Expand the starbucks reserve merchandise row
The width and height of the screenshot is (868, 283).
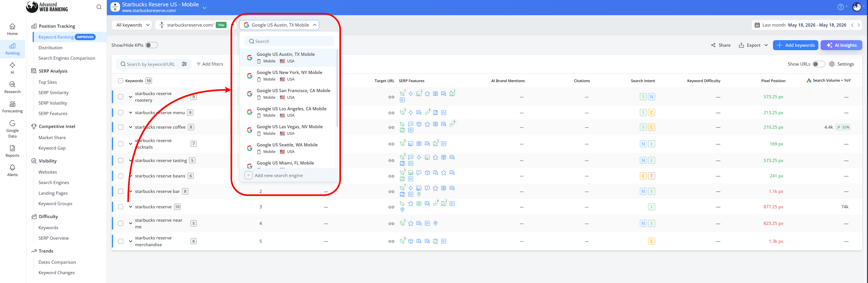(130, 241)
